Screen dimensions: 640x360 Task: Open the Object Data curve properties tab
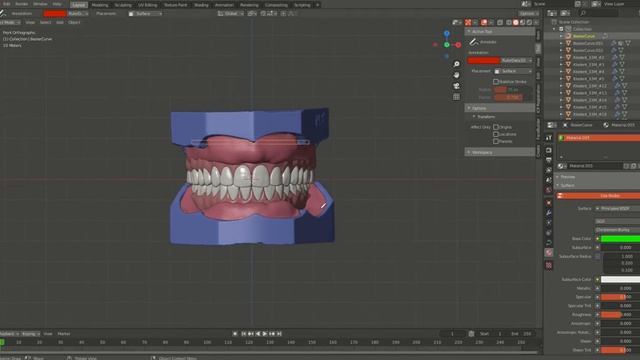(x=549, y=243)
